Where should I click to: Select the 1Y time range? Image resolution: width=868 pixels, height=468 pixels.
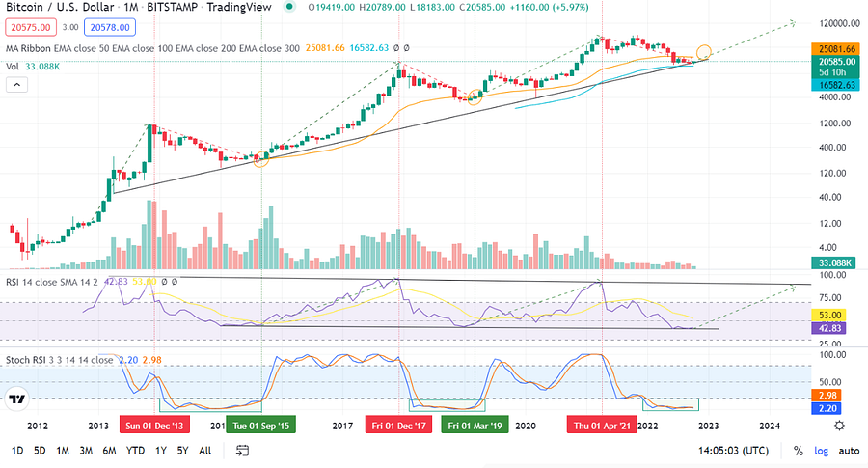coord(160,451)
